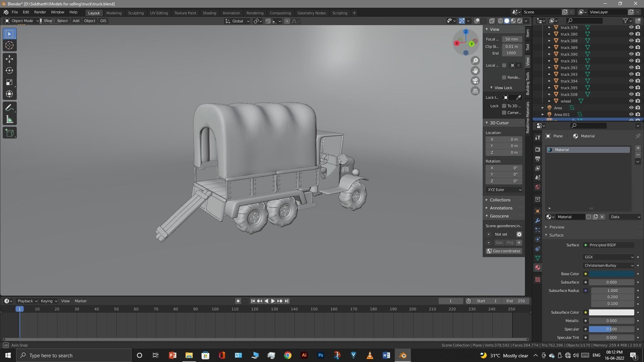The image size is (644, 362).
Task: Open the Object Data properties tab
Action: point(538,258)
